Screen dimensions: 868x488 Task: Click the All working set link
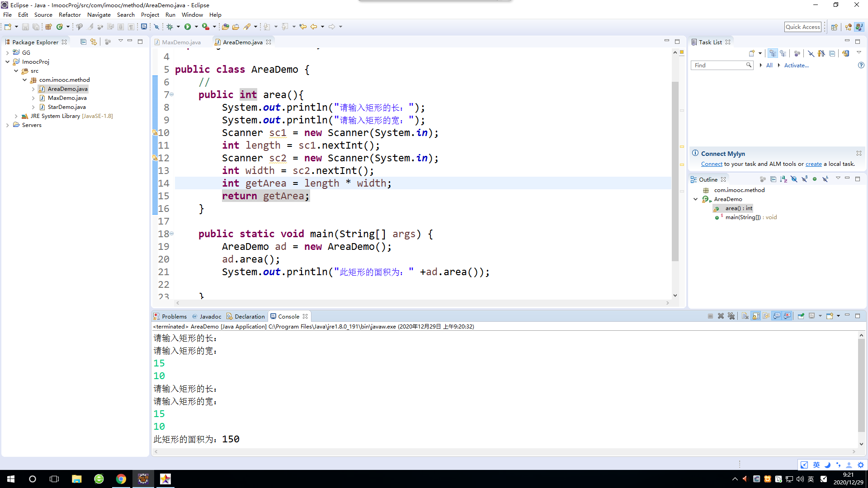(769, 66)
